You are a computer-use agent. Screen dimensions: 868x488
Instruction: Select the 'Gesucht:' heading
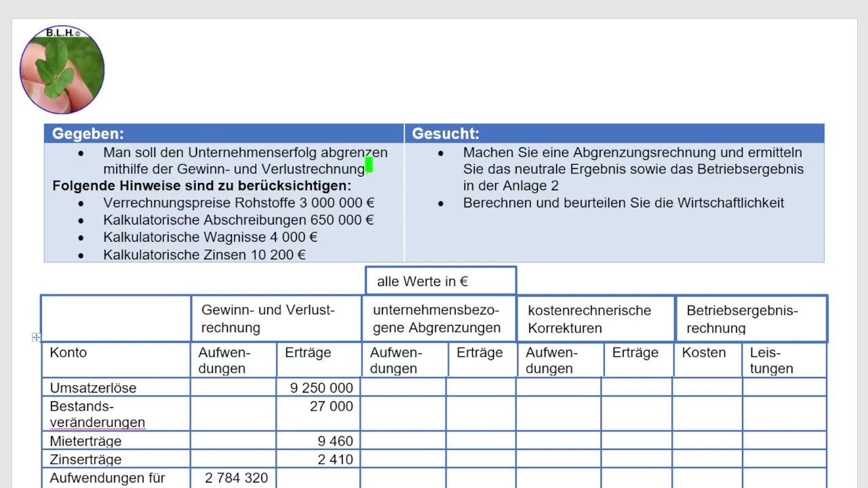click(446, 134)
